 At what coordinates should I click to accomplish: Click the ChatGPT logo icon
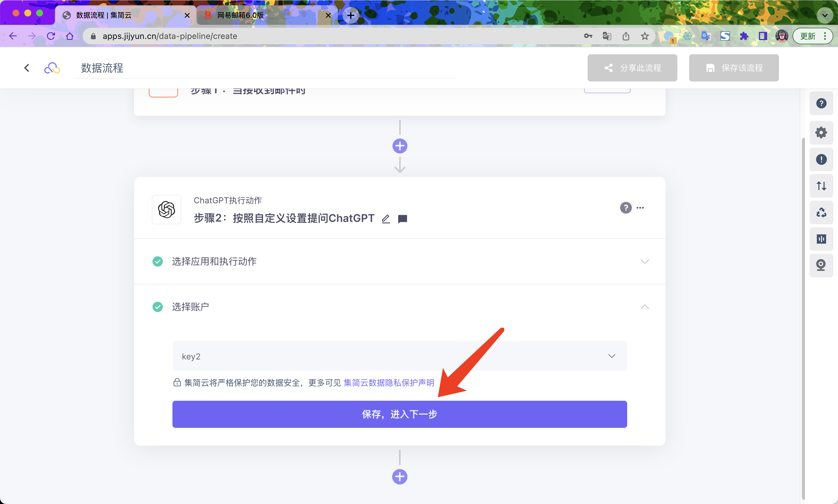pyautogui.click(x=167, y=209)
